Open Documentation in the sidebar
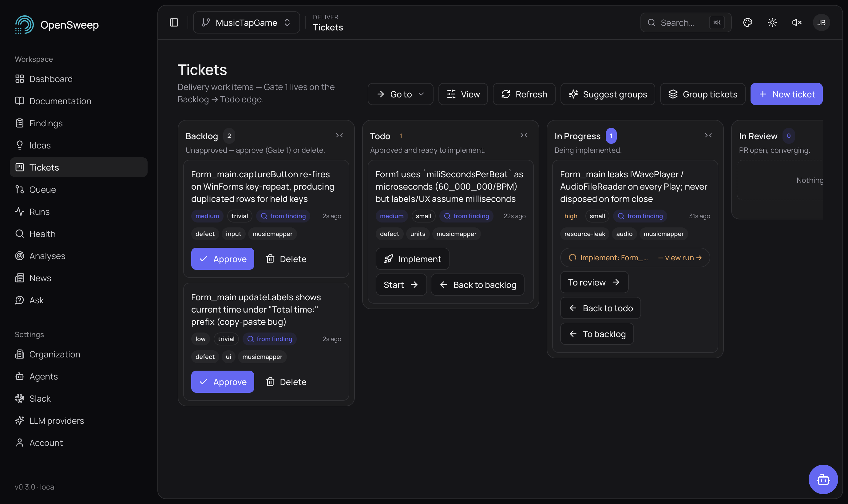This screenshot has height=504, width=848. pyautogui.click(x=78, y=101)
